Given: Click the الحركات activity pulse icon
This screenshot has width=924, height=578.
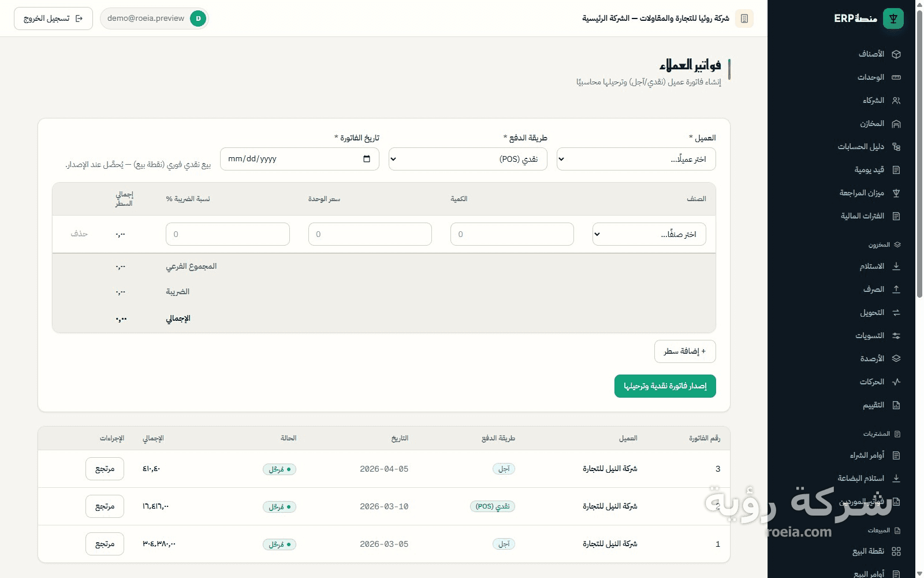Looking at the screenshot, I should [896, 382].
